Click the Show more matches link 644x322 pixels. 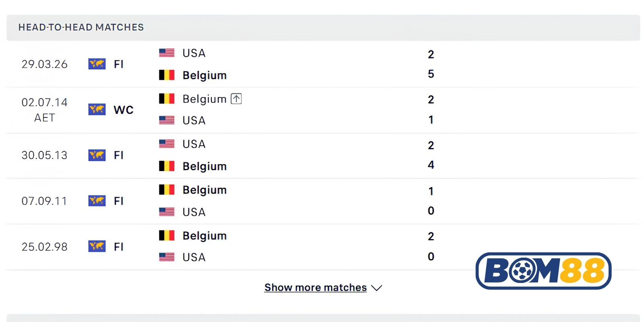[x=316, y=287]
